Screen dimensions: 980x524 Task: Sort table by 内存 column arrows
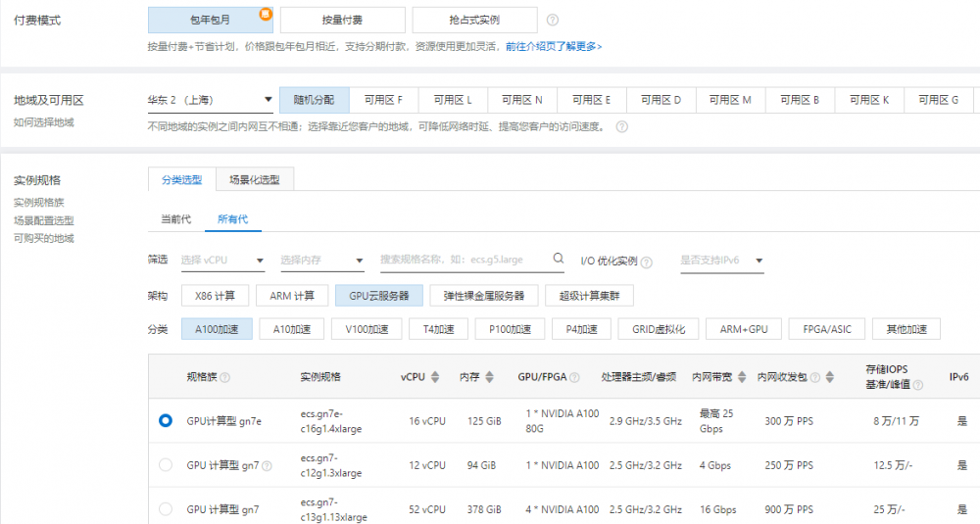(489, 377)
